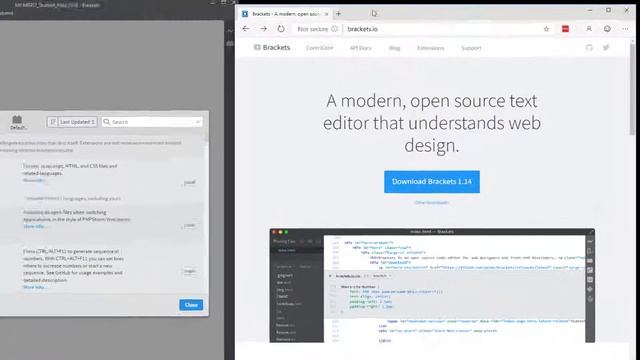Open the Support nav item
The height and width of the screenshot is (360, 640).
click(471, 48)
